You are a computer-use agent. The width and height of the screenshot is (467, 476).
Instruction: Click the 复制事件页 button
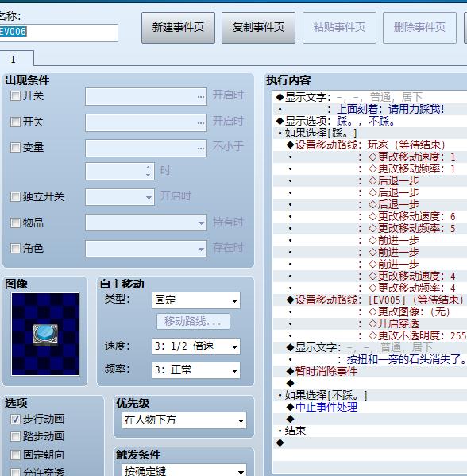(x=258, y=28)
